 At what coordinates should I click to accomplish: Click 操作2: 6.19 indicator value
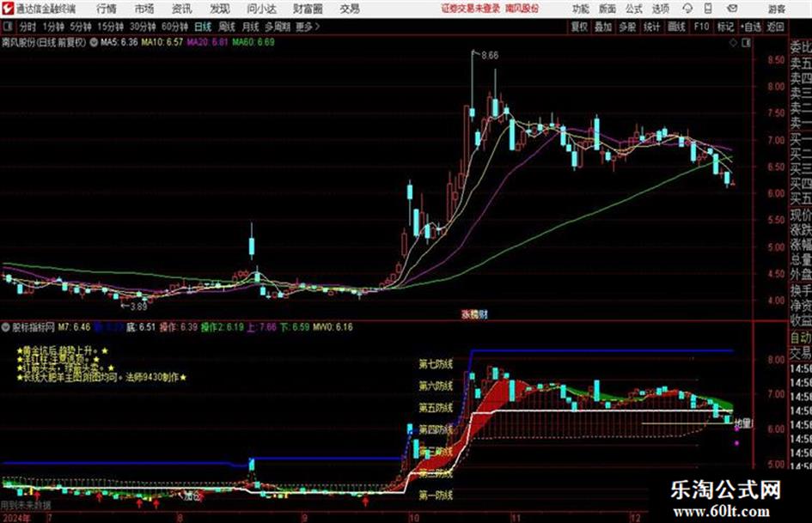click(x=223, y=327)
